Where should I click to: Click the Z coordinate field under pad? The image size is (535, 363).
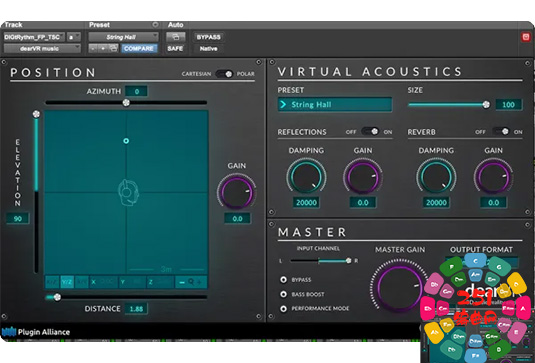160,282
